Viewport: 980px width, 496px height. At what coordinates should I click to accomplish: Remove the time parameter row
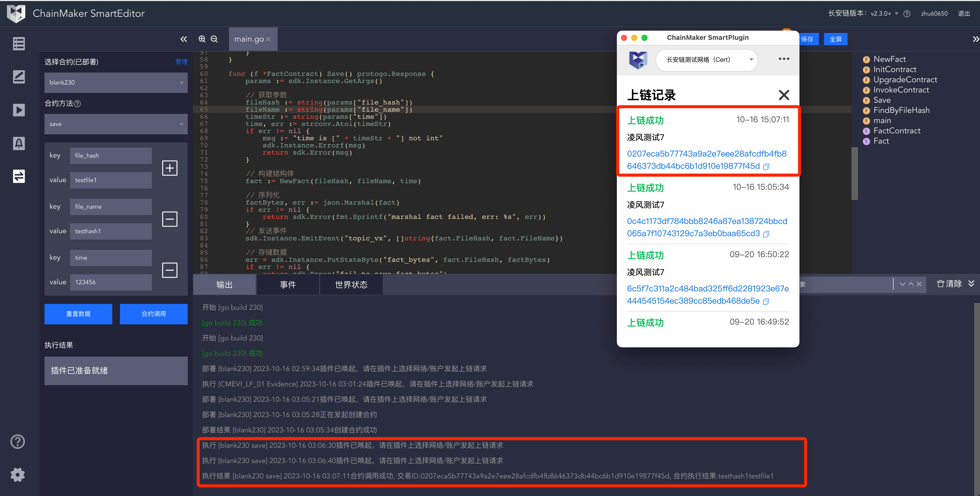click(170, 270)
